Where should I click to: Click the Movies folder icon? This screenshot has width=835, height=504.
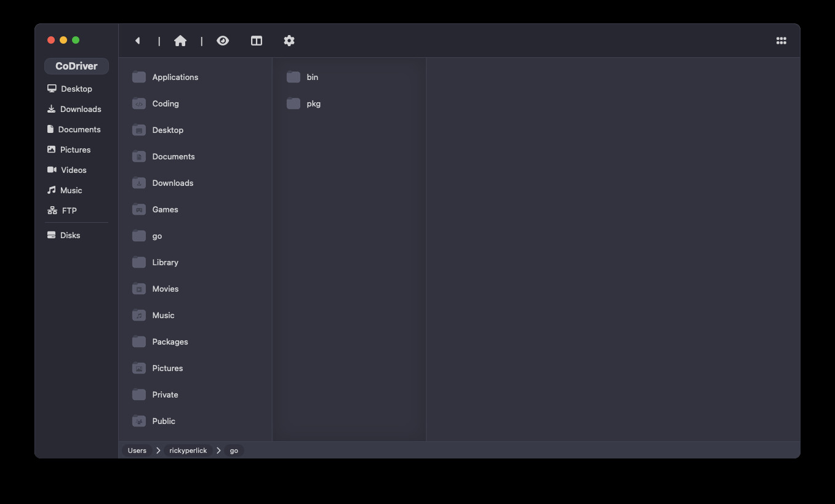(x=139, y=289)
